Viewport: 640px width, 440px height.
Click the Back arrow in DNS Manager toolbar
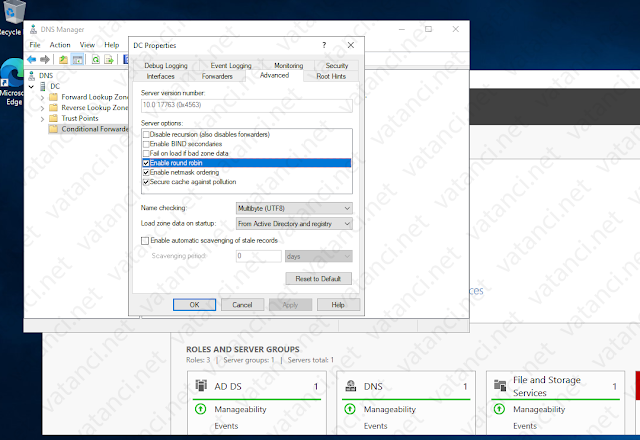(x=31, y=60)
